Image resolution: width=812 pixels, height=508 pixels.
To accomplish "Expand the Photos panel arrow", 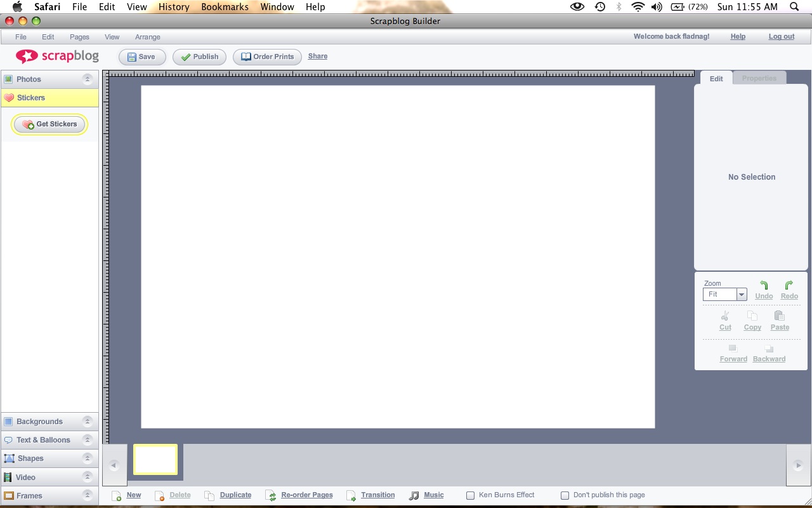I will point(88,79).
